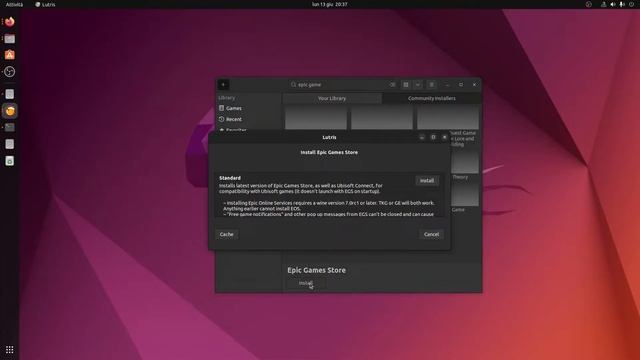Screen dimensions: 640x360
Task: Open the view options dropdown arrow
Action: click(x=418, y=84)
